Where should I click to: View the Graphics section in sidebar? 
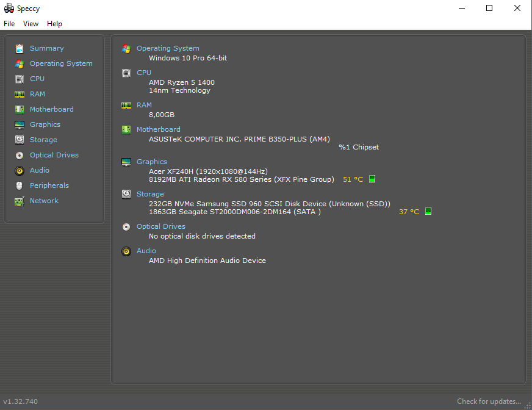(x=45, y=124)
